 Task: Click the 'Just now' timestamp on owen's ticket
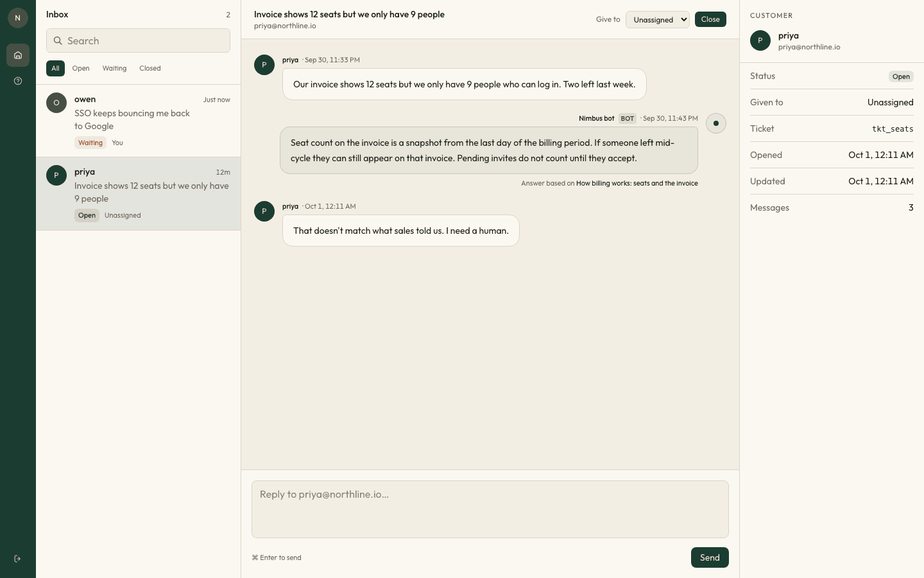[x=217, y=100]
